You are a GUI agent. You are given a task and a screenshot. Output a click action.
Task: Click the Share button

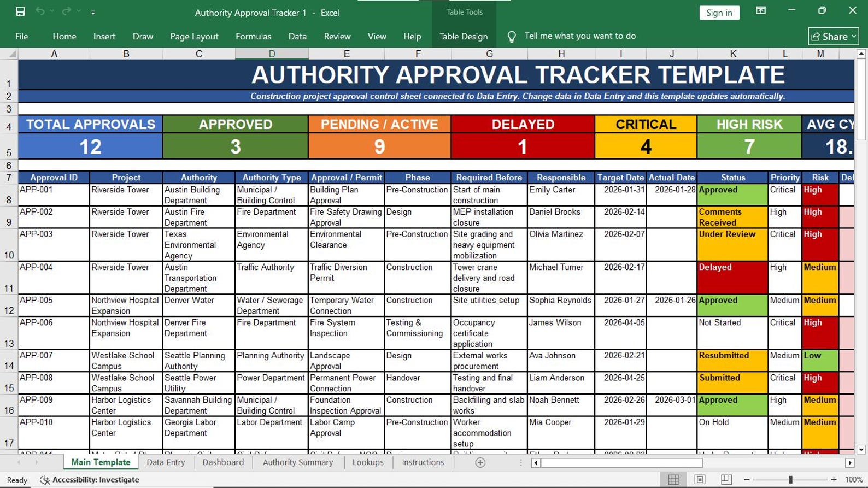833,36
